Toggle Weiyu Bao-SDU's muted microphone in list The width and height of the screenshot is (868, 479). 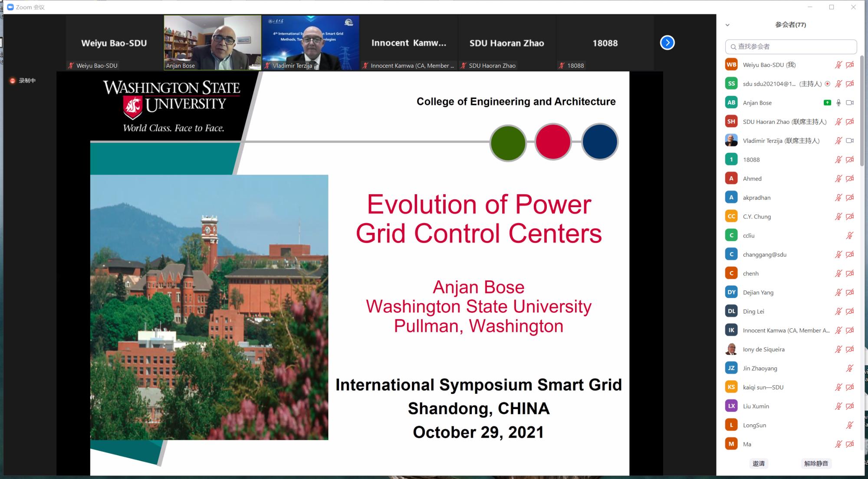click(838, 65)
